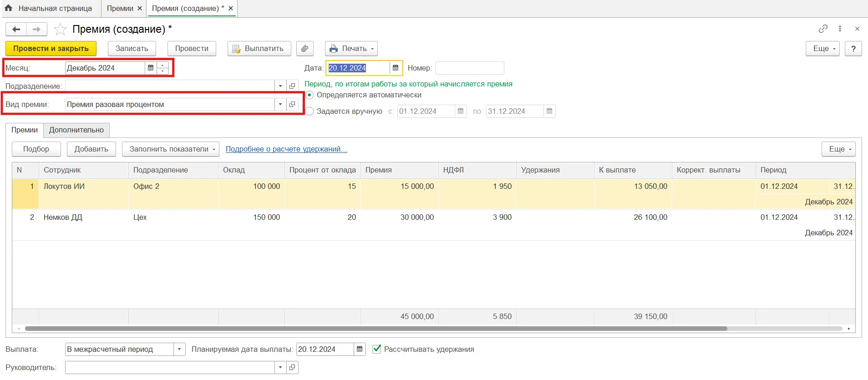Go to Начальная страница home icon
The width and height of the screenshot is (868, 380).
pos(9,8)
